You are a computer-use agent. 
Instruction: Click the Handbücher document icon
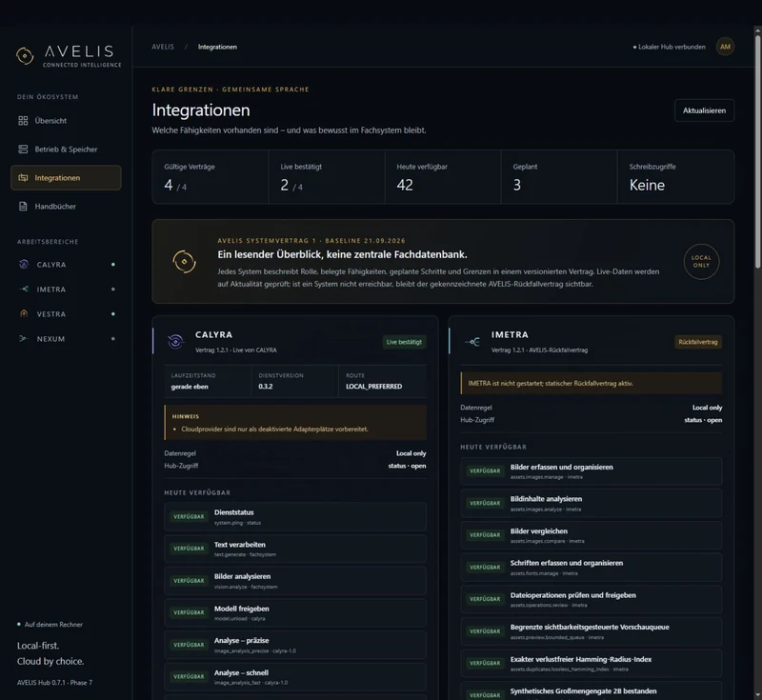[x=23, y=207]
